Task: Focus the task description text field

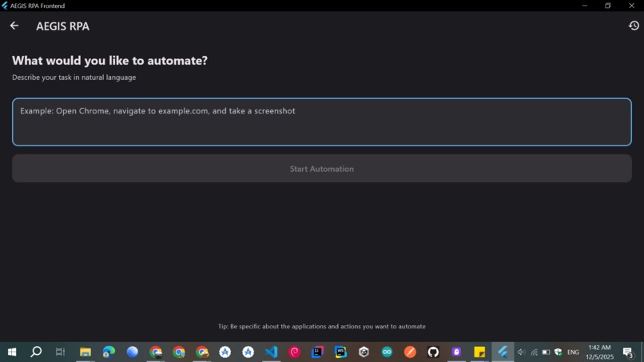Action: click(x=321, y=121)
